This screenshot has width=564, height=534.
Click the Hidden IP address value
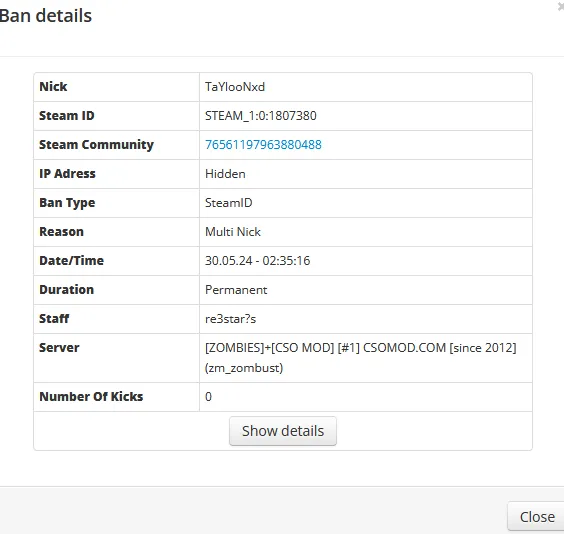click(225, 174)
